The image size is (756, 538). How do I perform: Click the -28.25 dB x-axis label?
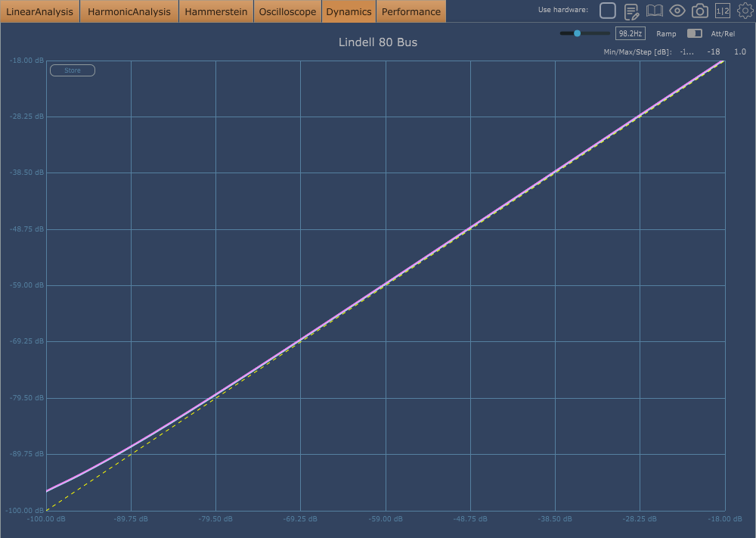pyautogui.click(x=640, y=519)
